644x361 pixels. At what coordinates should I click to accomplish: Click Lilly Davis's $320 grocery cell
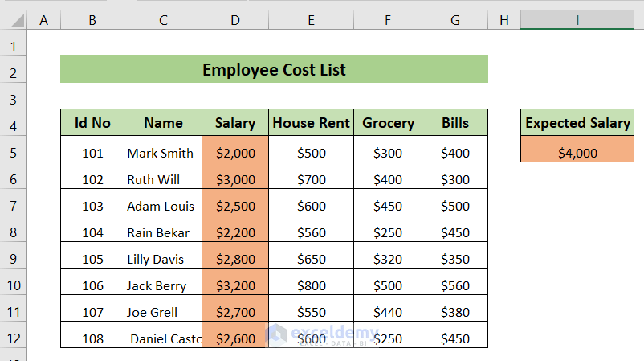388,259
